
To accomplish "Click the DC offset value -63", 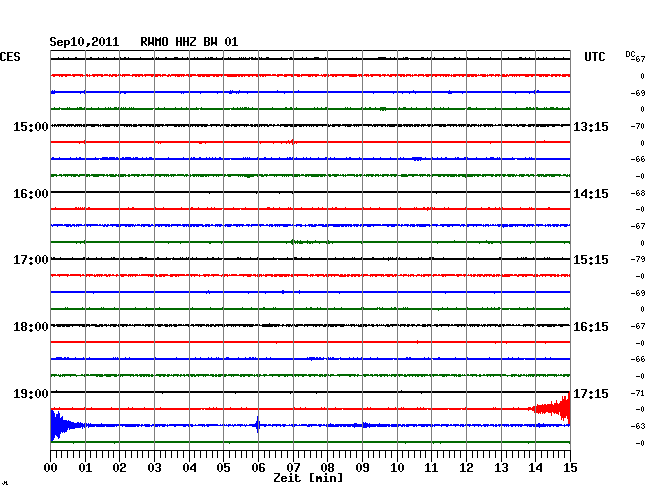I will tap(638, 426).
